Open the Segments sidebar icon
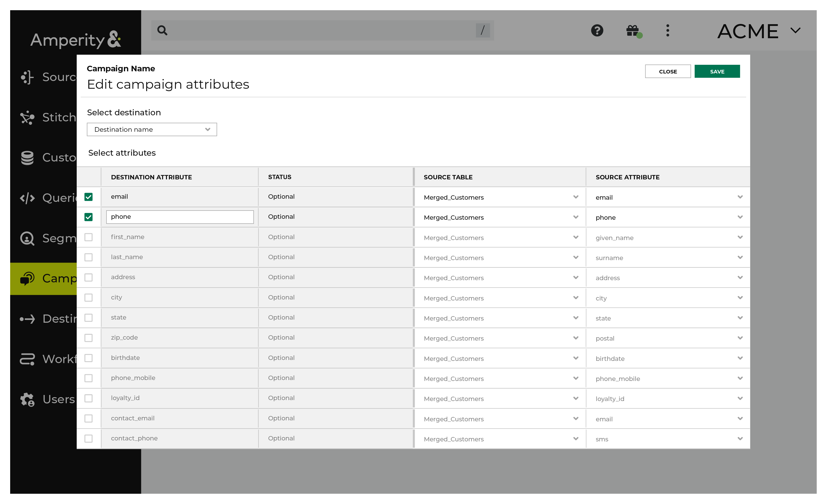 [x=27, y=238]
